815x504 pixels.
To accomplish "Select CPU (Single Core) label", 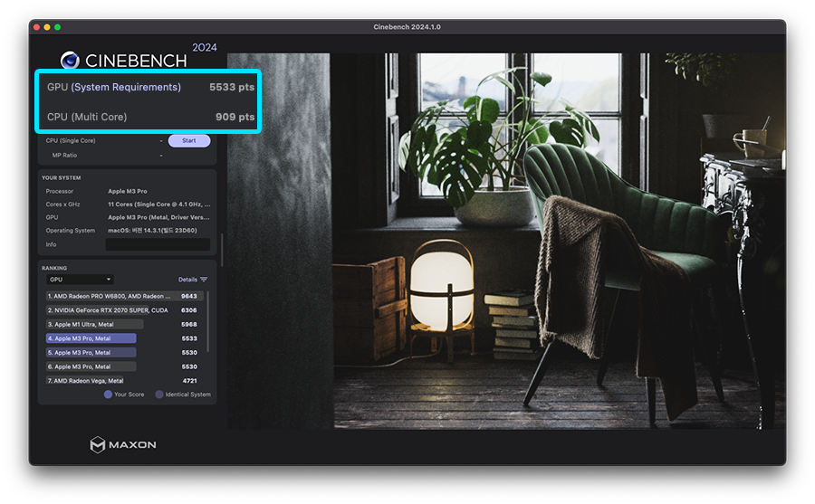I will [x=70, y=141].
